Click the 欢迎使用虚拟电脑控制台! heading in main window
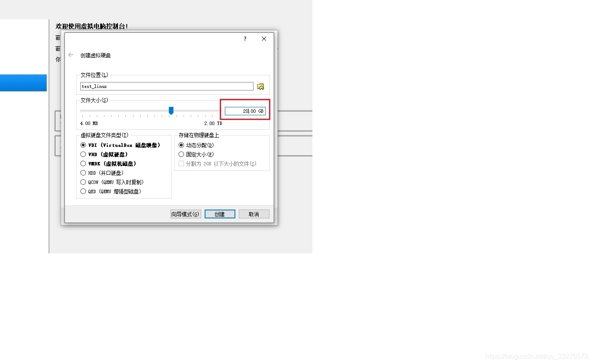The width and height of the screenshot is (592, 364). coord(92,26)
